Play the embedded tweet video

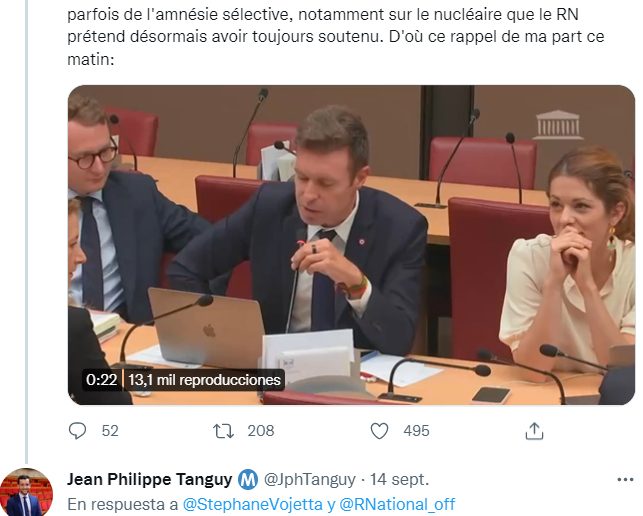(351, 245)
